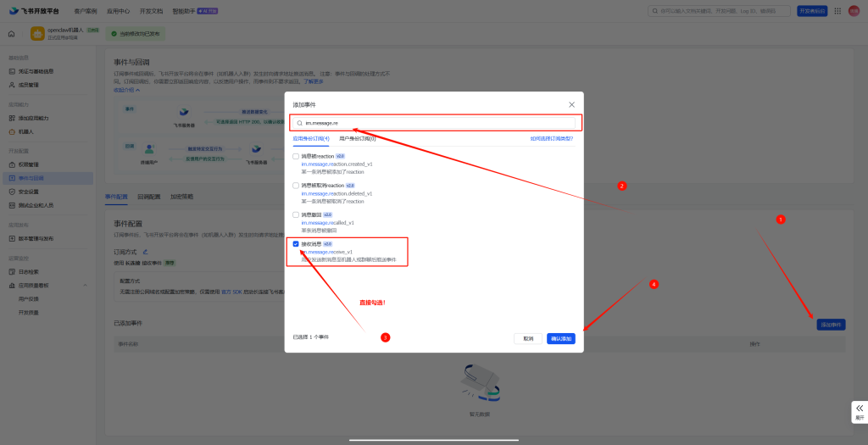The width and height of the screenshot is (868, 445).
Task: Open the 如何选择订阅类型? link
Action: point(551,138)
